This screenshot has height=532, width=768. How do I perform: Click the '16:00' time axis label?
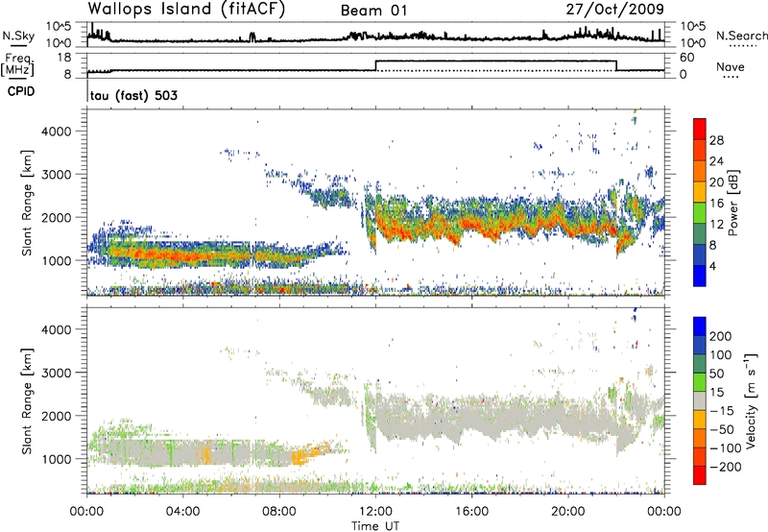tap(471, 512)
